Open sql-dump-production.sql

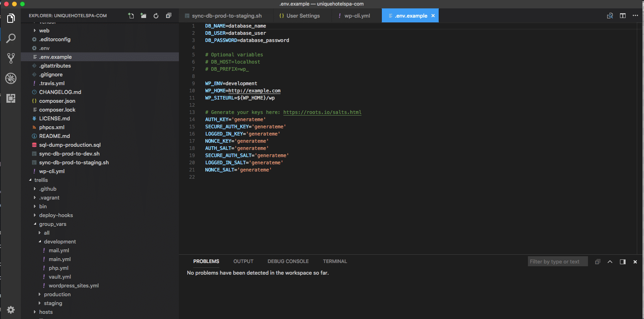point(100,145)
